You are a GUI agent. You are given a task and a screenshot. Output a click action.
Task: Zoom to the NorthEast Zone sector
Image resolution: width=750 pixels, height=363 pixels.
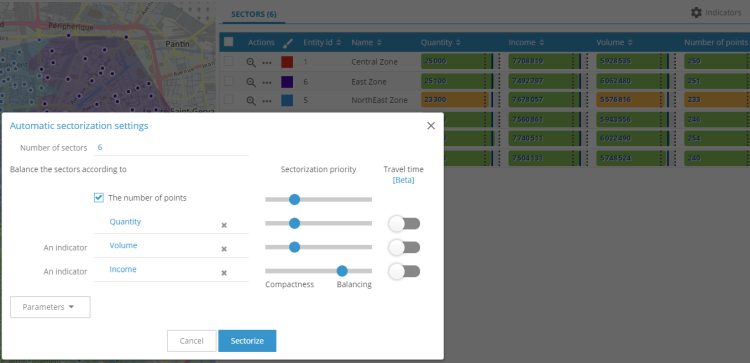(251, 100)
